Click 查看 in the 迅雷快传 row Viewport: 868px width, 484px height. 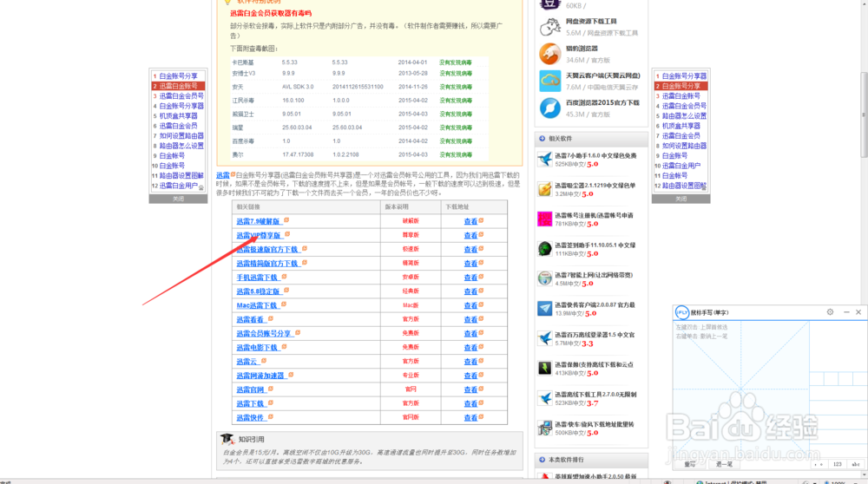[470, 417]
